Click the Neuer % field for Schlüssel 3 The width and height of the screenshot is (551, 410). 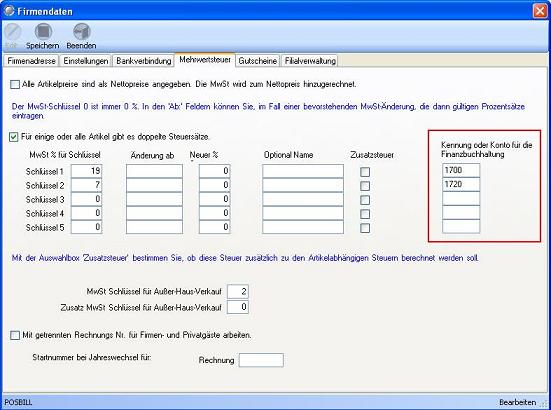click(x=215, y=199)
